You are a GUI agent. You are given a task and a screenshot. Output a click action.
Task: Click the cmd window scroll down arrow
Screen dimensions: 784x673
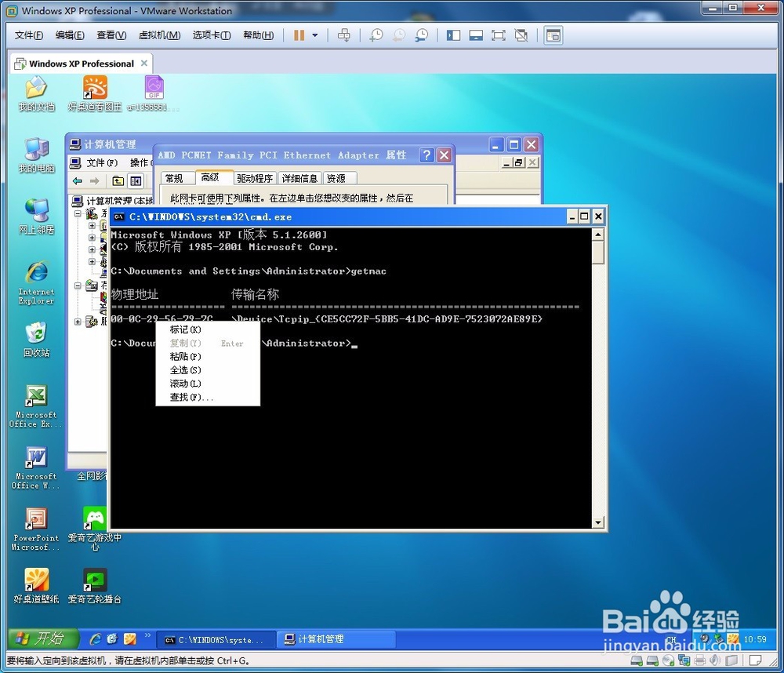pos(598,522)
